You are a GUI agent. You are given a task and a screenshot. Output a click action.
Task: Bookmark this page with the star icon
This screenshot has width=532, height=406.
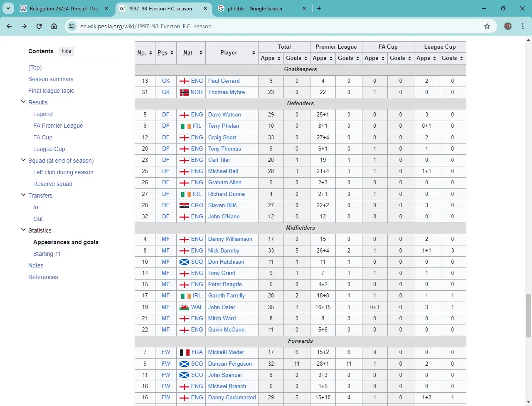(x=487, y=26)
